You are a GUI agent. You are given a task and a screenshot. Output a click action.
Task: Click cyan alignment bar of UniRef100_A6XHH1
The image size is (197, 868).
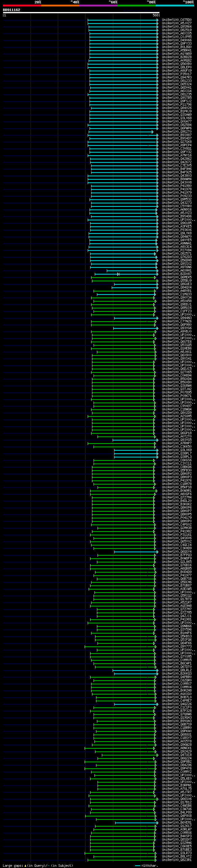coord(132,271)
